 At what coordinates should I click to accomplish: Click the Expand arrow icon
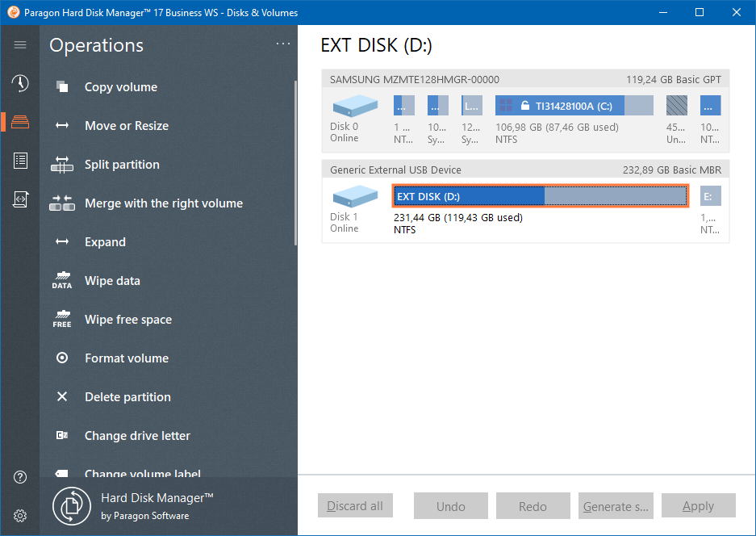62,241
